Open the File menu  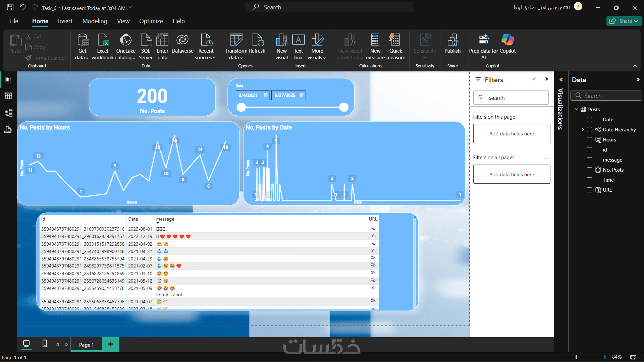coord(14,21)
